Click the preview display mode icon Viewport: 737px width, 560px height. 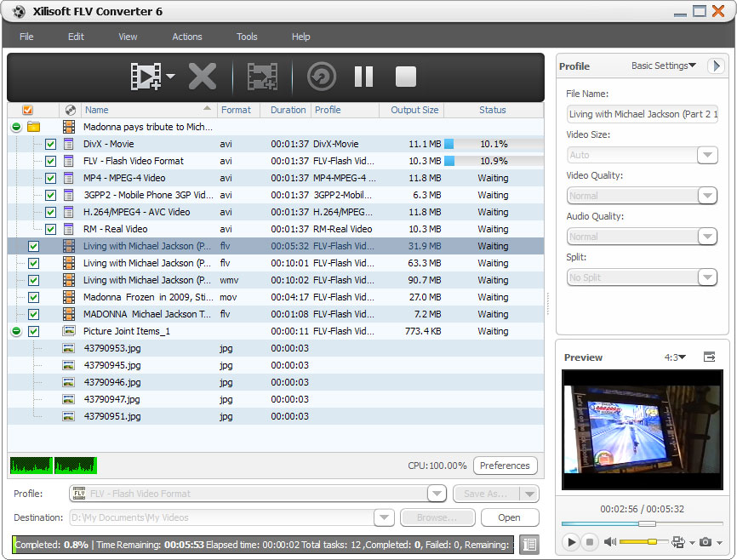tap(677, 542)
